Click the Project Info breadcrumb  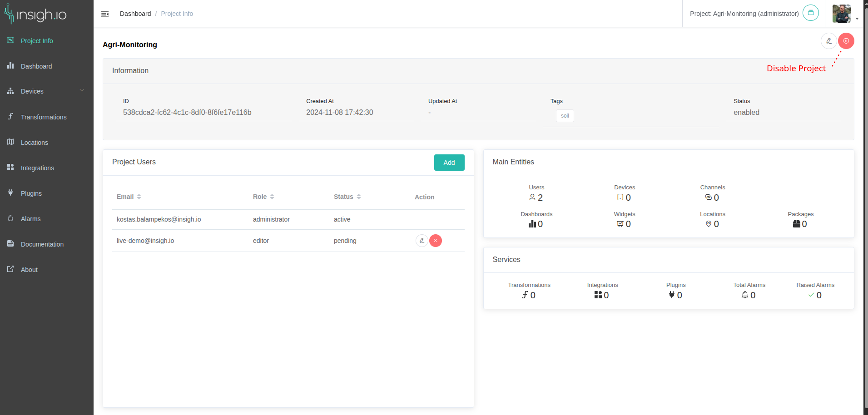point(177,14)
